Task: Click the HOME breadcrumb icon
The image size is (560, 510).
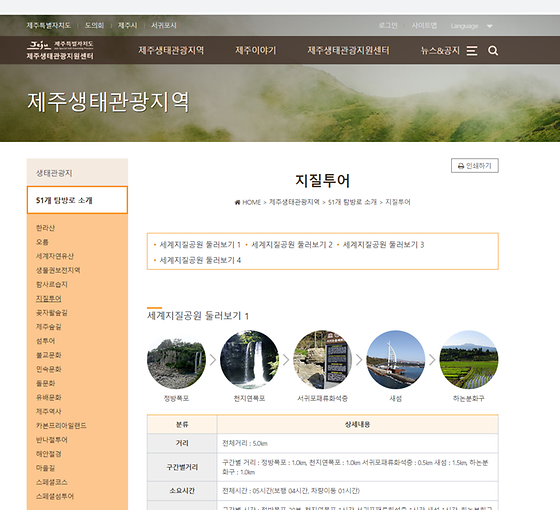Action: (x=238, y=202)
